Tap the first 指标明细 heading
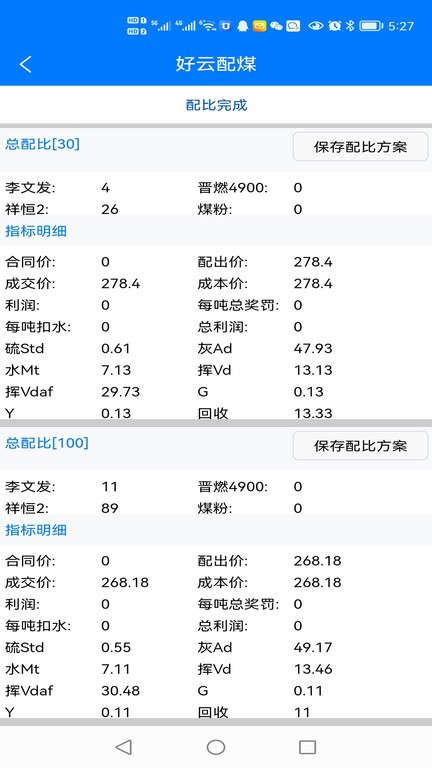 pos(36,231)
